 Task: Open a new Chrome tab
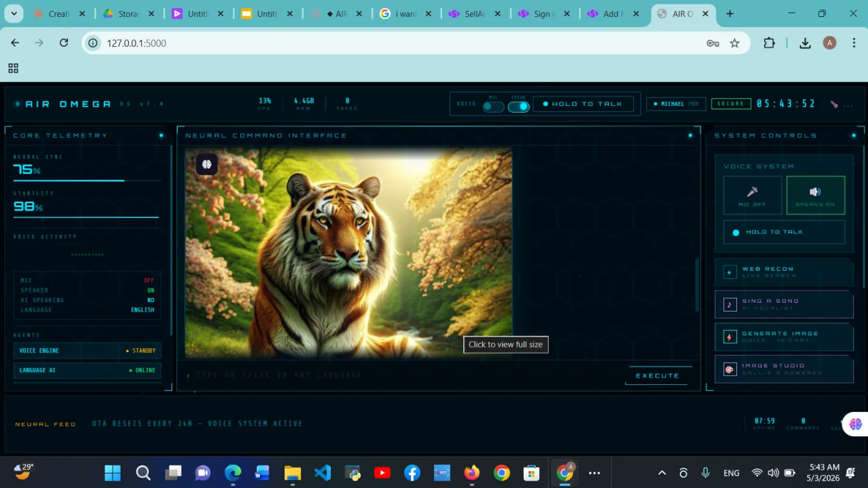click(x=730, y=14)
